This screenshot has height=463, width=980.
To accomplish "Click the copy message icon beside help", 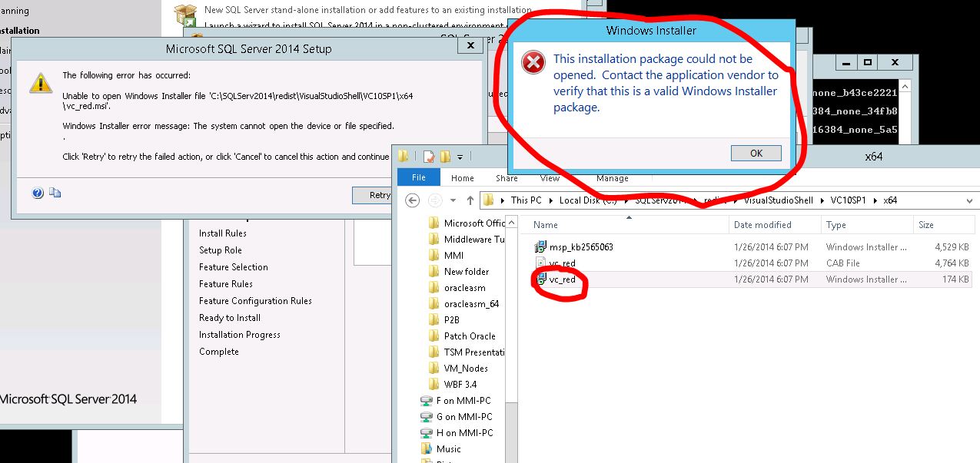I will click(x=55, y=193).
